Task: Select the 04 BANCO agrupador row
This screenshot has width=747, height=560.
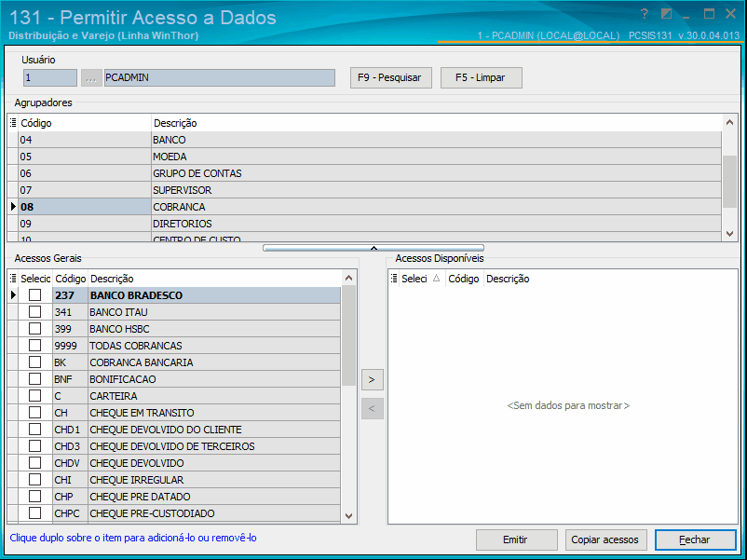Action: (364, 140)
